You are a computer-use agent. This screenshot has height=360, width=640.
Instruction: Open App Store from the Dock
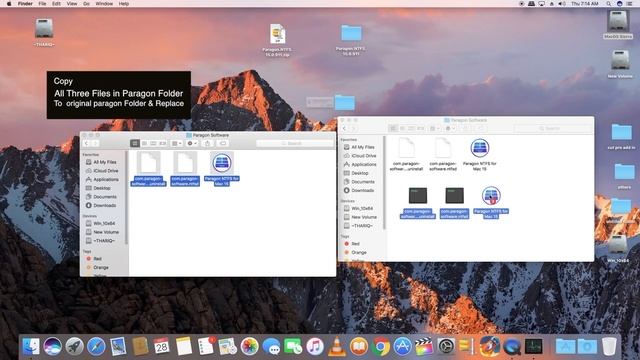point(402,347)
